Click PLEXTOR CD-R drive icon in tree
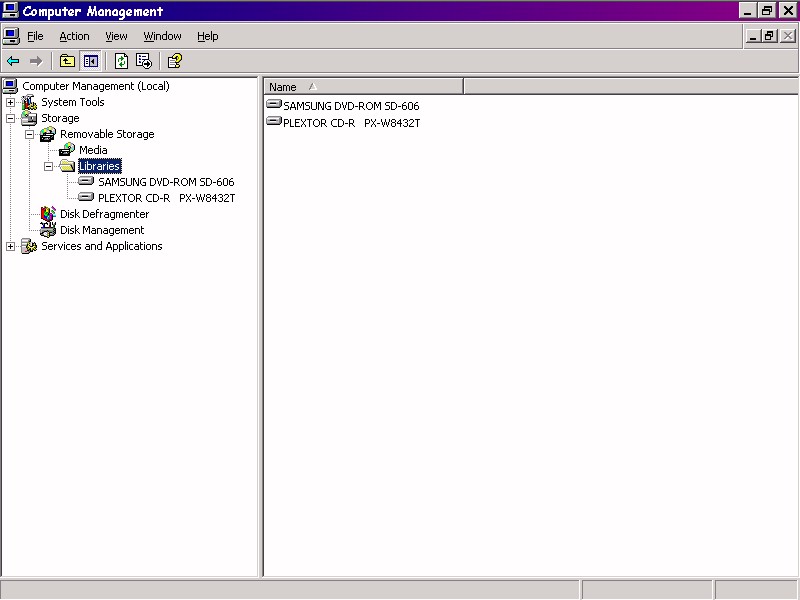 pyautogui.click(x=86, y=197)
